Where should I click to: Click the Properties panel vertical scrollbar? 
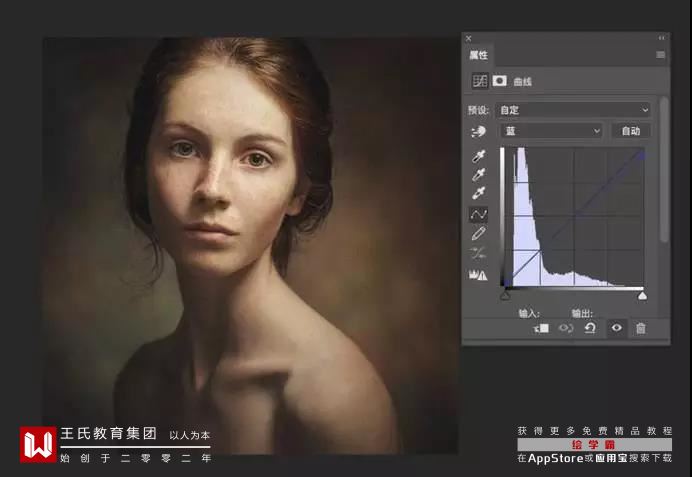click(x=664, y=170)
